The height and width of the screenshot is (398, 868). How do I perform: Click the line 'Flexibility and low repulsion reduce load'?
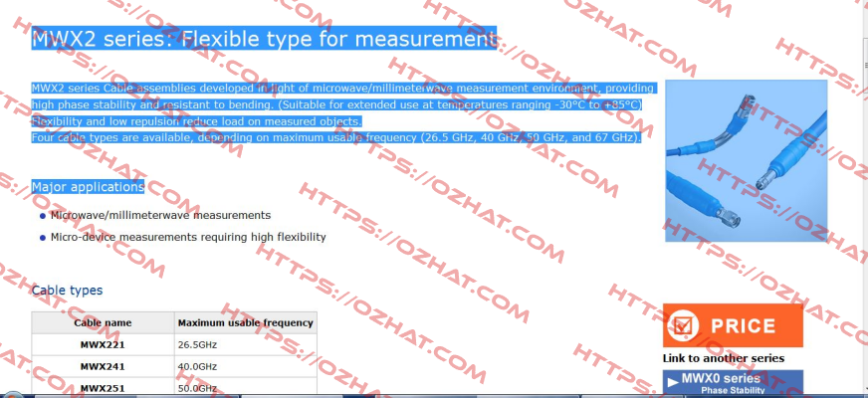(x=196, y=121)
